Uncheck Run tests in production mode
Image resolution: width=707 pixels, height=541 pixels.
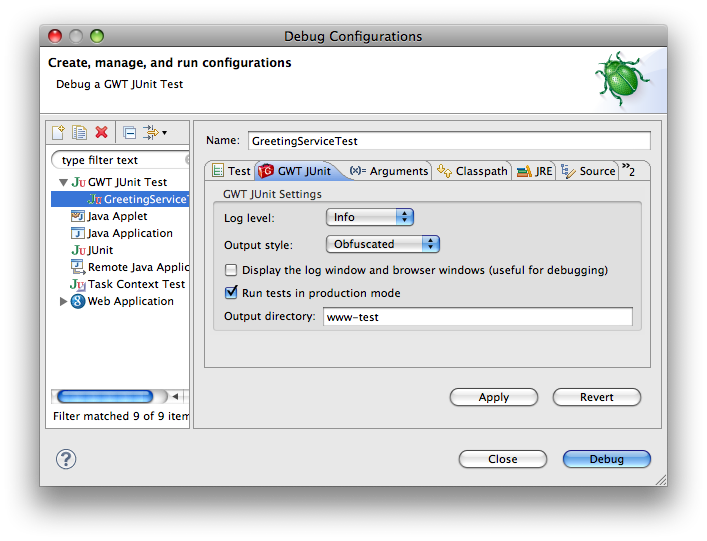pos(231,293)
